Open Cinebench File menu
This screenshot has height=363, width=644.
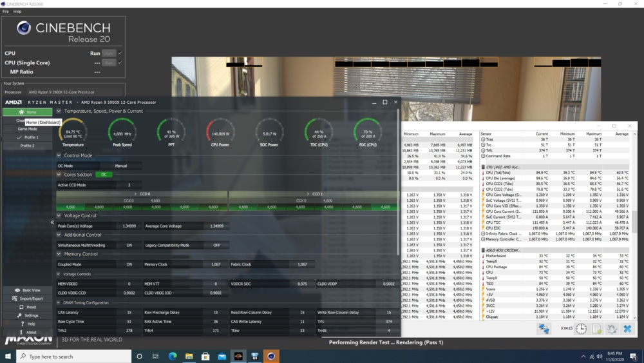(x=5, y=12)
